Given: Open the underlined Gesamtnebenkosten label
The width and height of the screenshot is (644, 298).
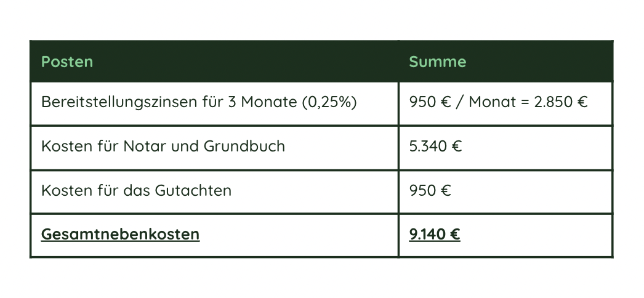Looking at the screenshot, I should click(120, 235).
